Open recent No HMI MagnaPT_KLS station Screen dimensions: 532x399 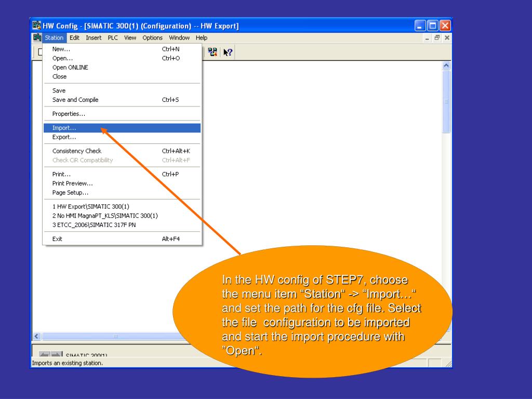pyautogui.click(x=122, y=216)
